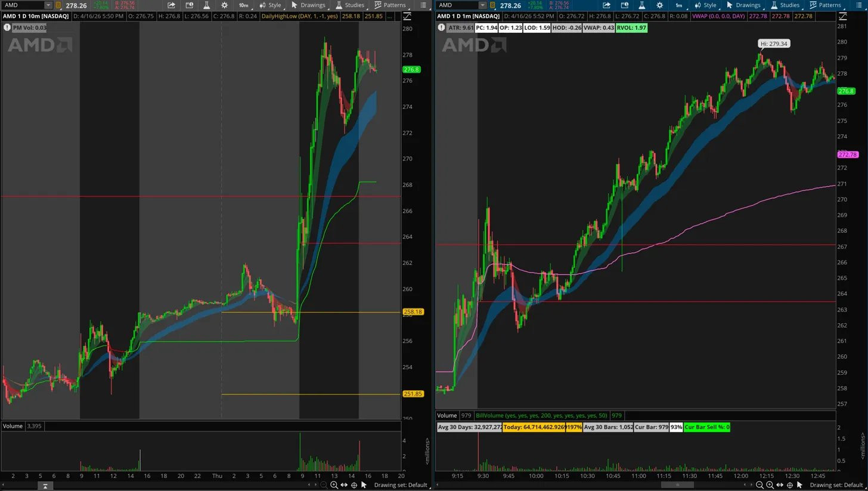Click the symbol link badge in right chart
Image resolution: width=868 pixels, height=491 pixels.
[492, 5]
